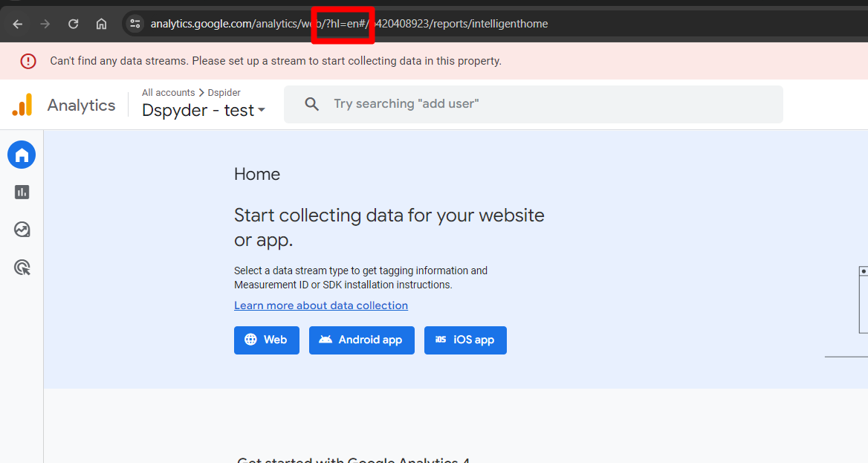This screenshot has height=463, width=868.
Task: Select the Home icon in sidebar
Action: 22,155
